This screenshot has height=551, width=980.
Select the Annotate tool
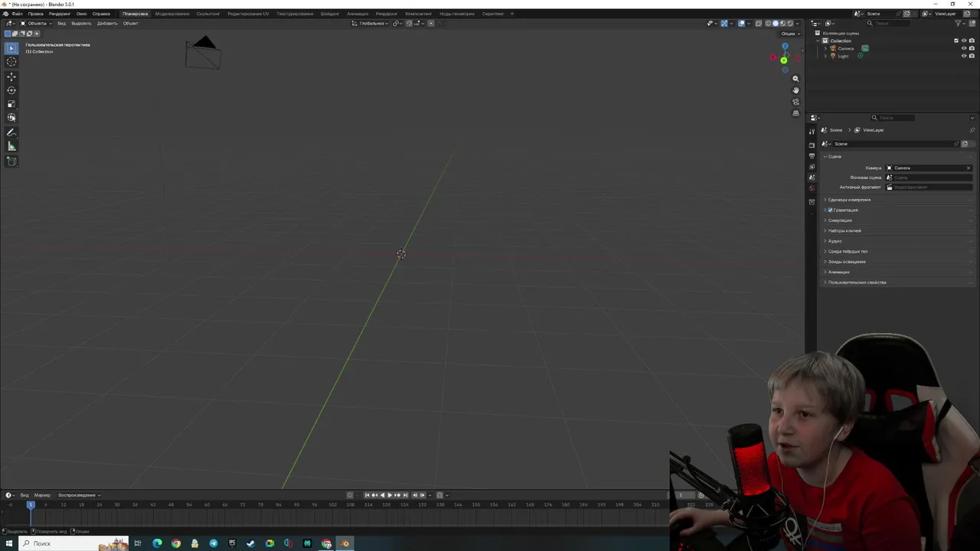point(11,133)
